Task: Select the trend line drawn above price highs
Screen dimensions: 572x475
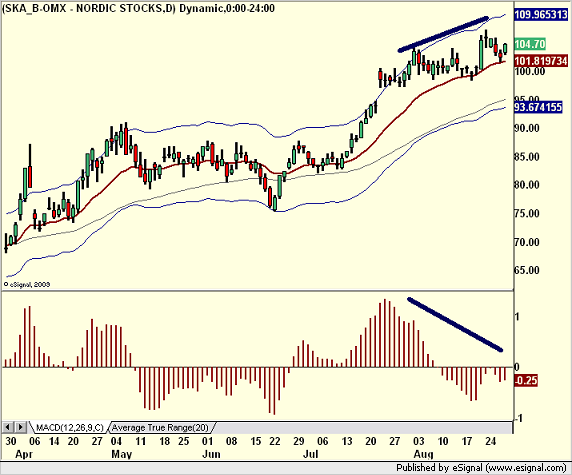Action: (x=443, y=34)
